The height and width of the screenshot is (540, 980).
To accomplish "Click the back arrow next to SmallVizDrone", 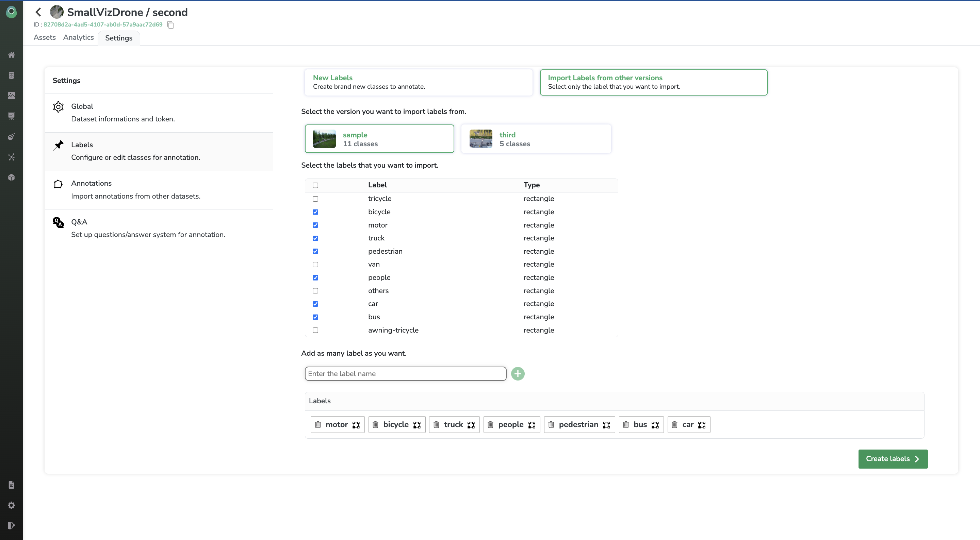I will coord(38,12).
